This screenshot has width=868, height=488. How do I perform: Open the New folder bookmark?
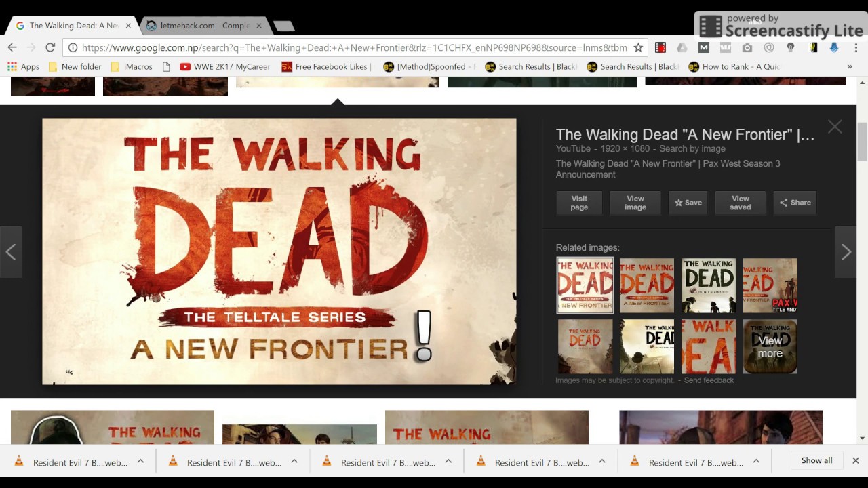pyautogui.click(x=75, y=66)
